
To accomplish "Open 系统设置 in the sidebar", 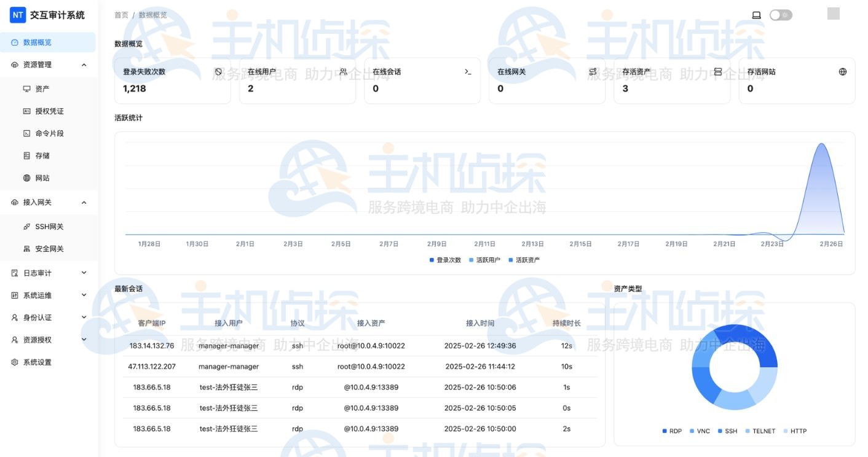I will point(48,362).
